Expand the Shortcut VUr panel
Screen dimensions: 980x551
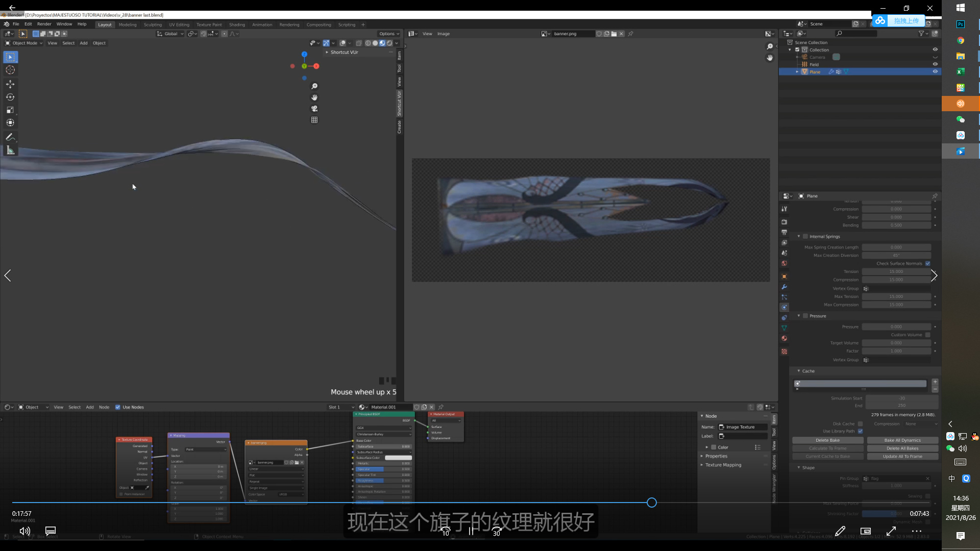tap(344, 52)
